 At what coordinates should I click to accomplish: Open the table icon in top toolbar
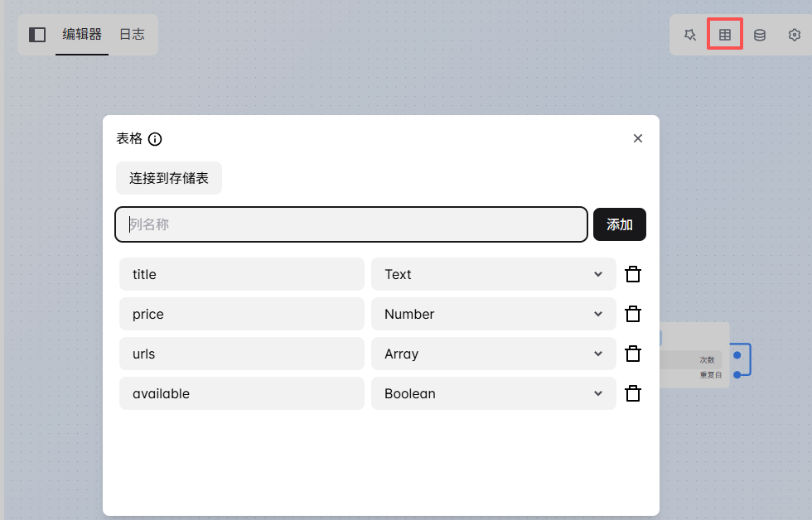click(725, 35)
